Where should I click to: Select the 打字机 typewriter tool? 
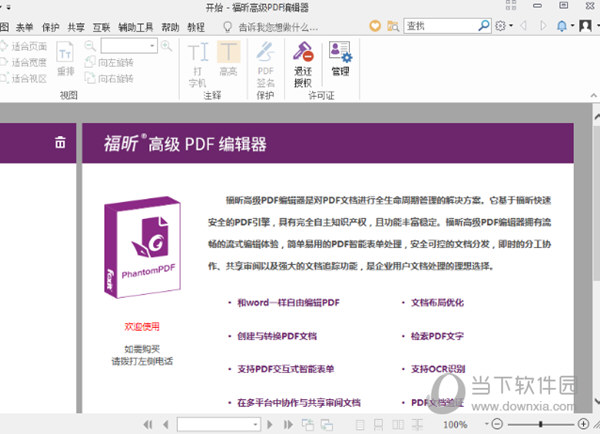198,62
